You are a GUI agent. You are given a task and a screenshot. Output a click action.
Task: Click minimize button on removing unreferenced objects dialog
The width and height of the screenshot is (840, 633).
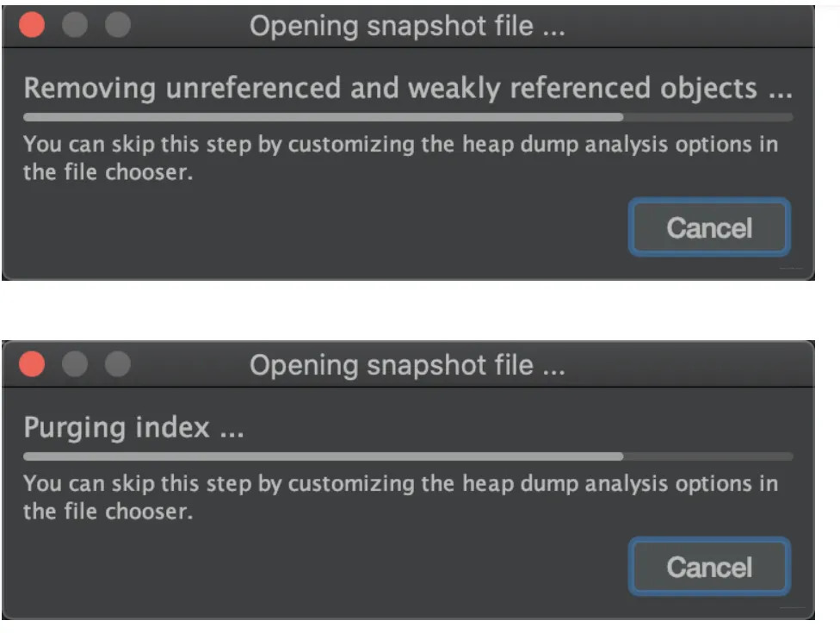click(75, 26)
